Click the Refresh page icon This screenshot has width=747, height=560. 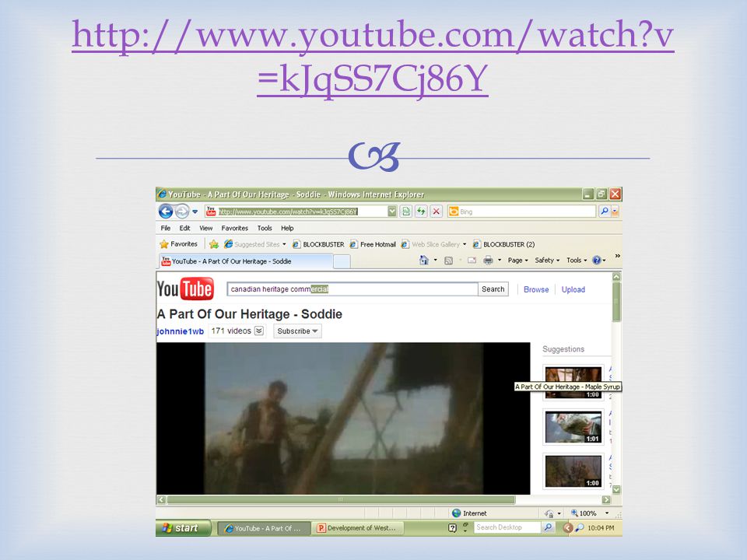(x=421, y=212)
